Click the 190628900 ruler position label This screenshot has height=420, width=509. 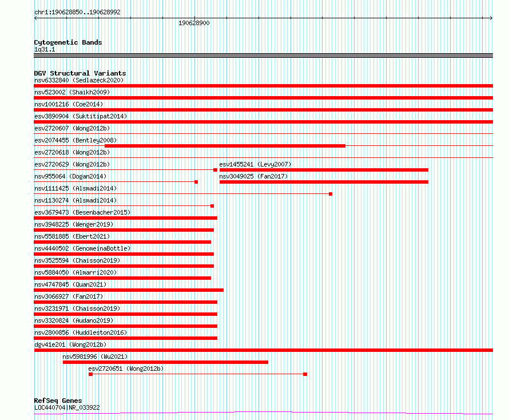pos(194,23)
